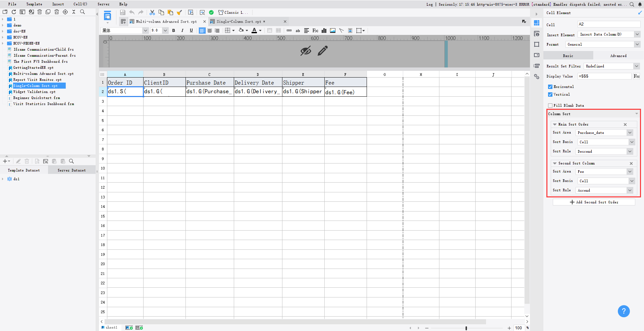The width and height of the screenshot is (644, 331).
Task: Click the Classic L... theme button
Action: point(233,12)
